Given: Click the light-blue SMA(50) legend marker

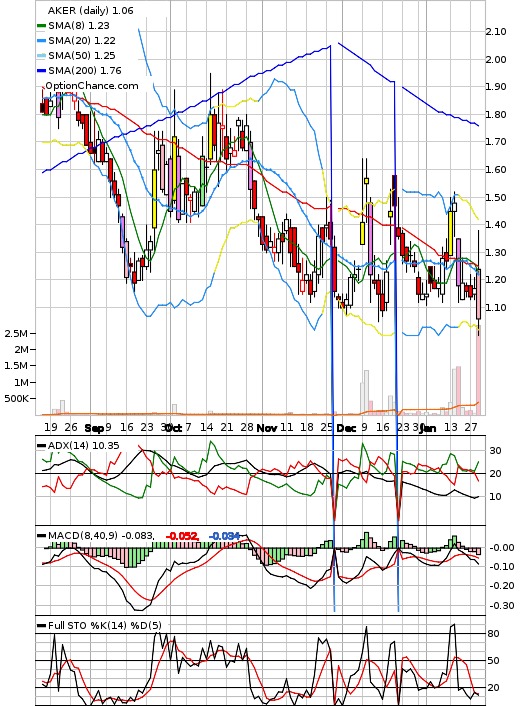Looking at the screenshot, I should [x=41, y=56].
